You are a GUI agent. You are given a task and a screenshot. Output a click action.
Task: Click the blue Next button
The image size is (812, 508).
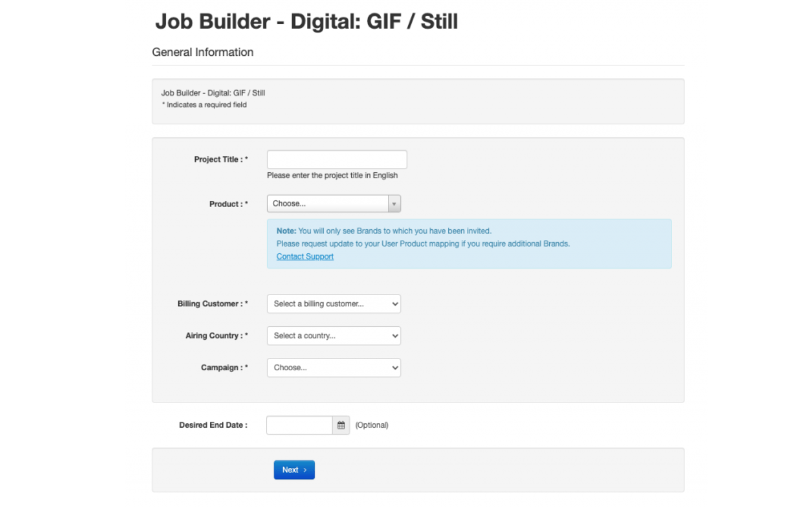pos(294,470)
